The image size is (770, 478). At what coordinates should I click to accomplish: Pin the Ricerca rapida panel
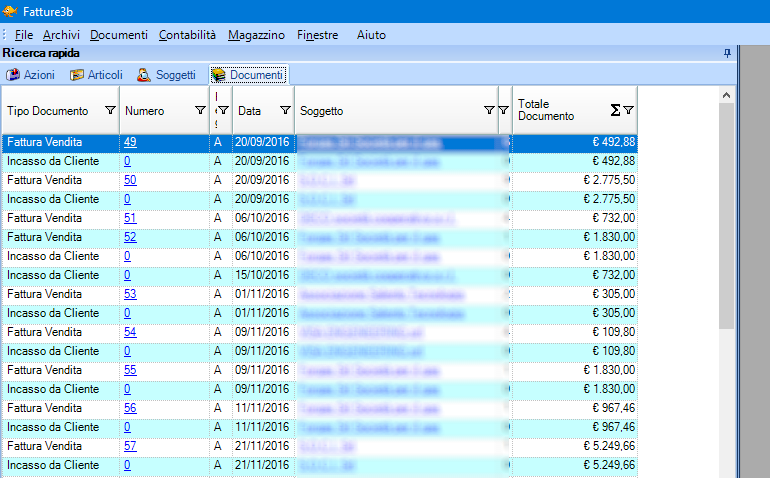tap(727, 52)
